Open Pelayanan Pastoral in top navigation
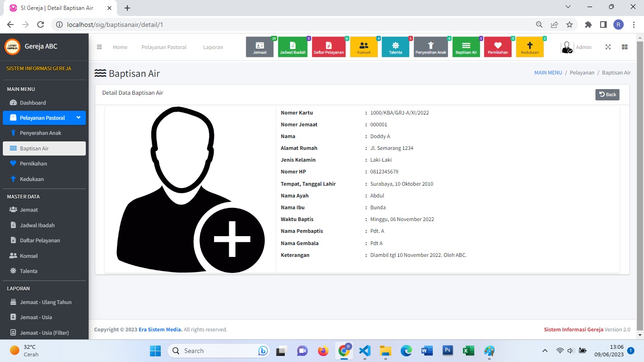The width and height of the screenshot is (644, 362). pyautogui.click(x=164, y=47)
